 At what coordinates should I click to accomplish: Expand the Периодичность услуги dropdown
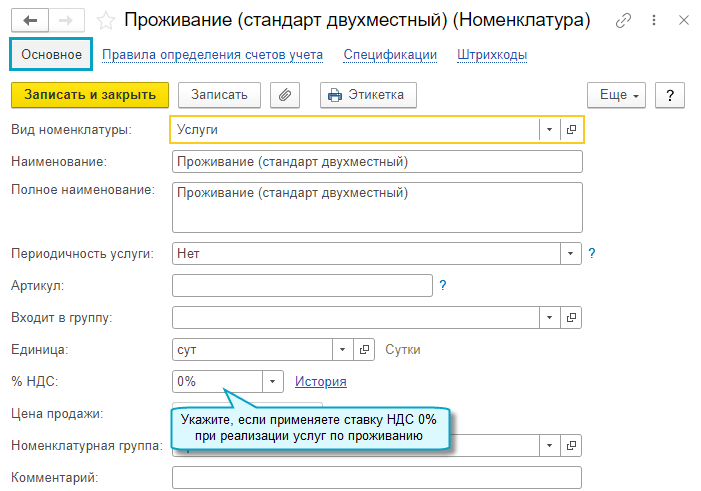[x=571, y=254]
